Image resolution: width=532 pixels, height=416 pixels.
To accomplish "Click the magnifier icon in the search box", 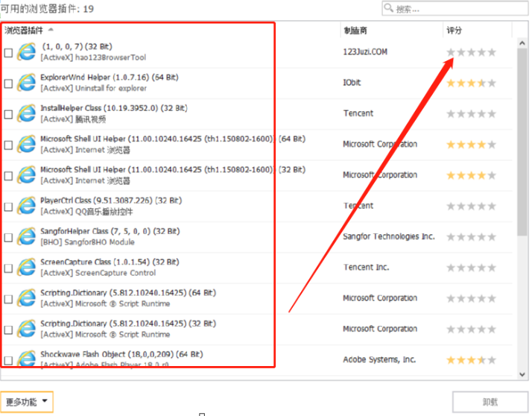I will (388, 7).
